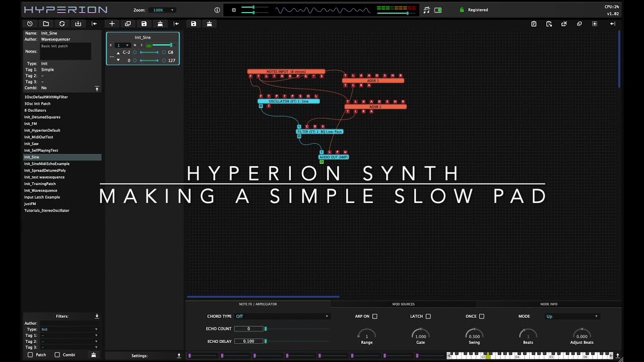Click the info circle icon in header
This screenshot has width=644, height=362.
217,10
